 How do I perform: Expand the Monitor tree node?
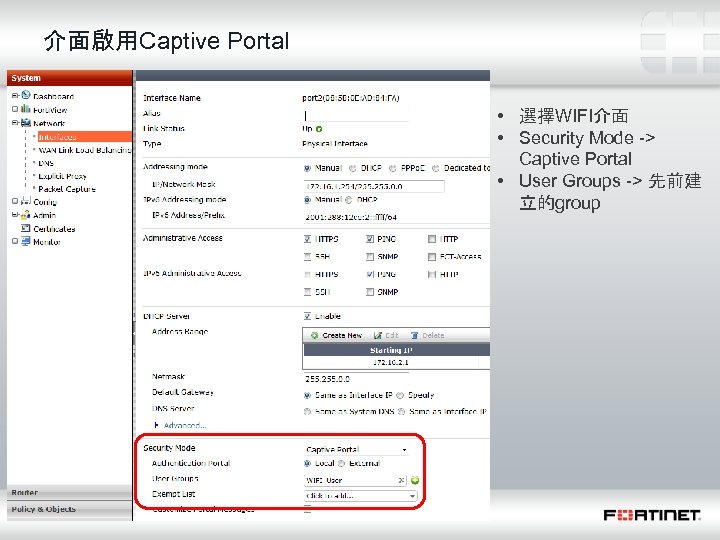pyautogui.click(x=15, y=241)
